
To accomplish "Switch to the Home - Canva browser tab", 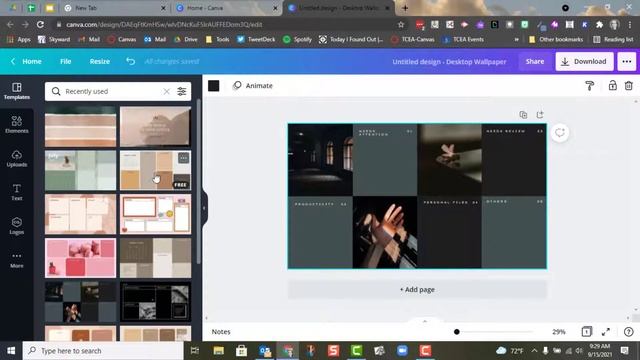I will (228, 8).
